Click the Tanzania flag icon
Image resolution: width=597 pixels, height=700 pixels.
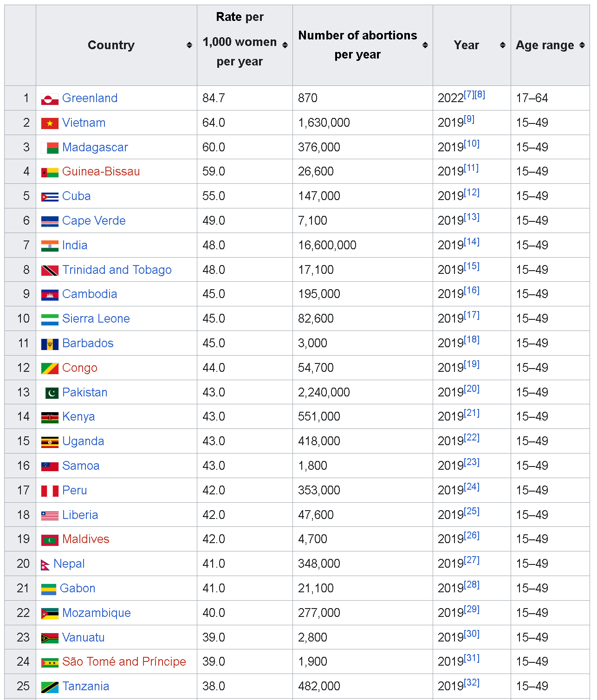[x=50, y=687]
